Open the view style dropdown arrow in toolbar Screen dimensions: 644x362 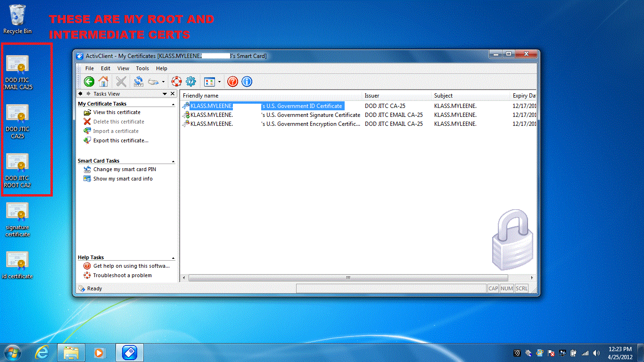click(x=219, y=82)
